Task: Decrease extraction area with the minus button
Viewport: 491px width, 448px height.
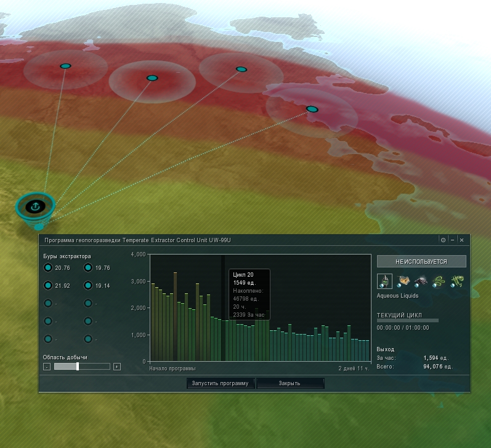Action: tap(47, 367)
